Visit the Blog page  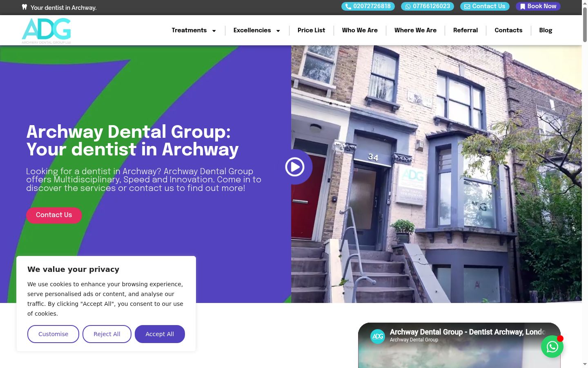[x=546, y=30]
